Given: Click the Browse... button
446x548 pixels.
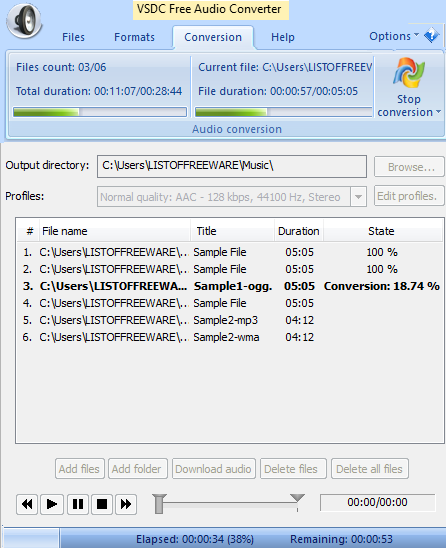Looking at the screenshot, I should pos(409,167).
